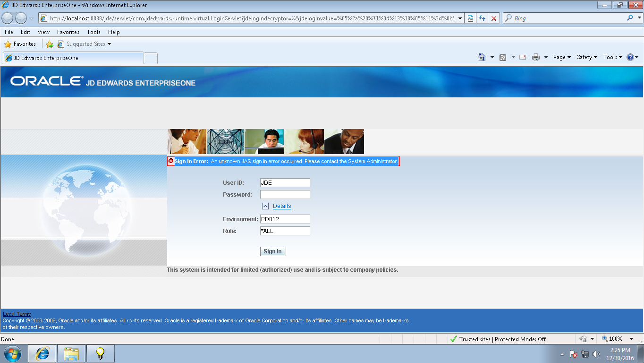This screenshot has height=363, width=644.
Task: Toggle the speaker icon in system tray
Action: (x=596, y=353)
